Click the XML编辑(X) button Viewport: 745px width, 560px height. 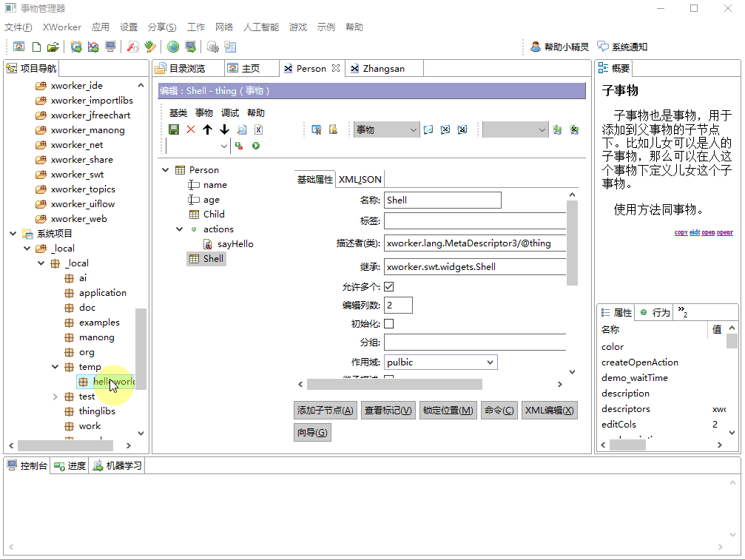coord(549,410)
